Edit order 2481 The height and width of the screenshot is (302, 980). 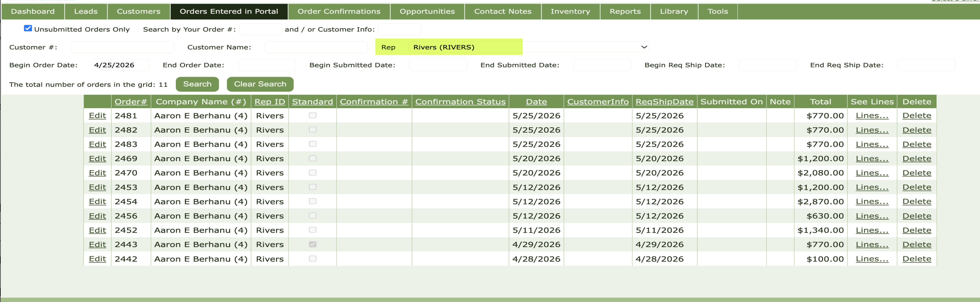click(97, 116)
